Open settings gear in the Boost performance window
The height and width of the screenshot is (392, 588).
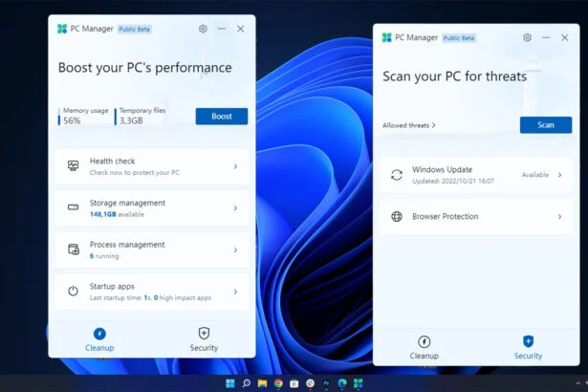203,29
